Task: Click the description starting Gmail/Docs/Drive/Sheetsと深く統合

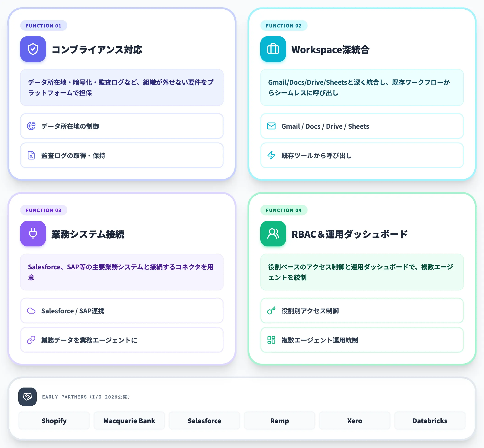Action: point(359,87)
